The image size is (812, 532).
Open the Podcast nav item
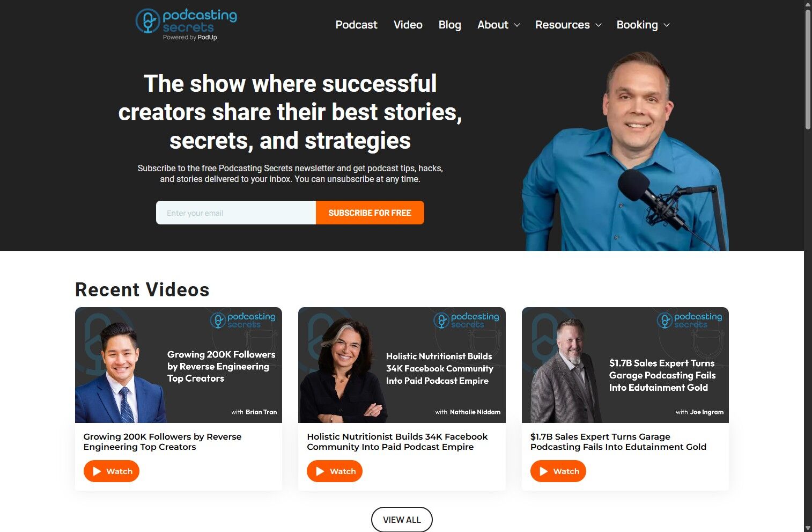(x=356, y=25)
